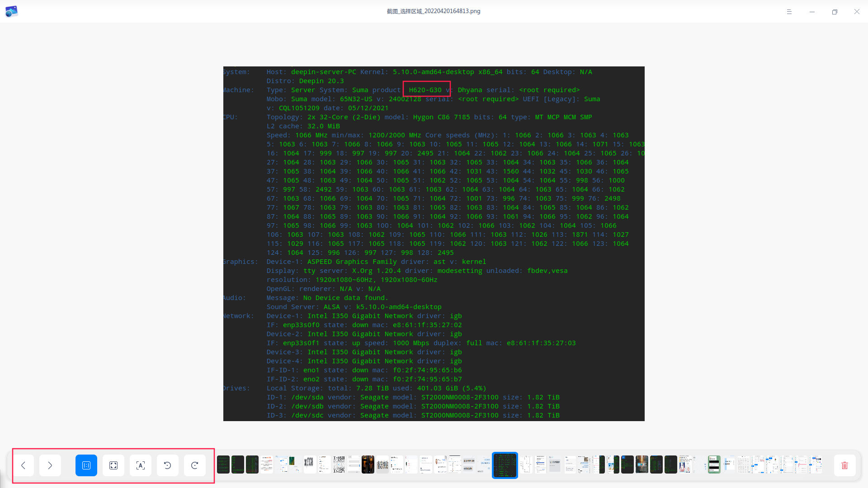Viewport: 868px width, 488px height.
Task: Select the first thumbnail in the filmstrip
Action: coord(223,465)
